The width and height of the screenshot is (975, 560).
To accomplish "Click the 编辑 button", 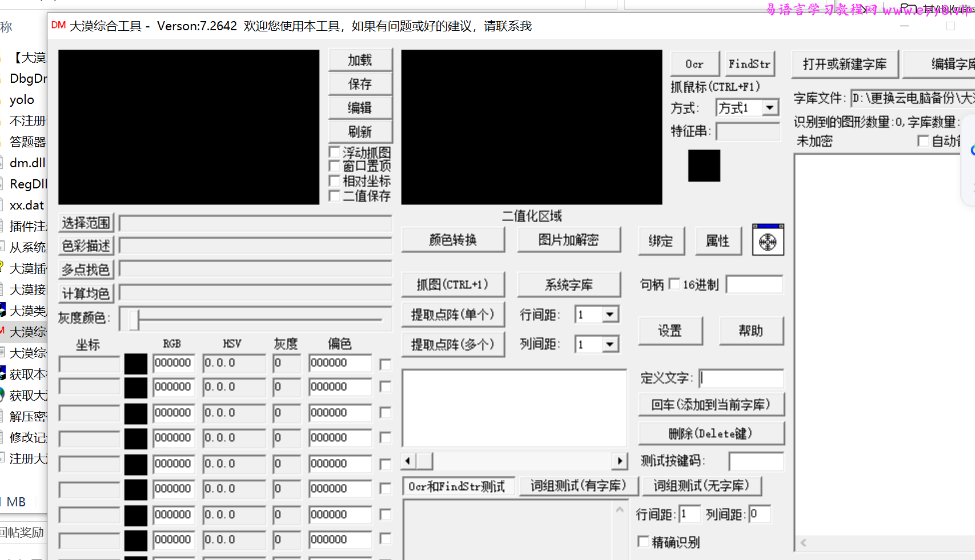I will click(360, 108).
